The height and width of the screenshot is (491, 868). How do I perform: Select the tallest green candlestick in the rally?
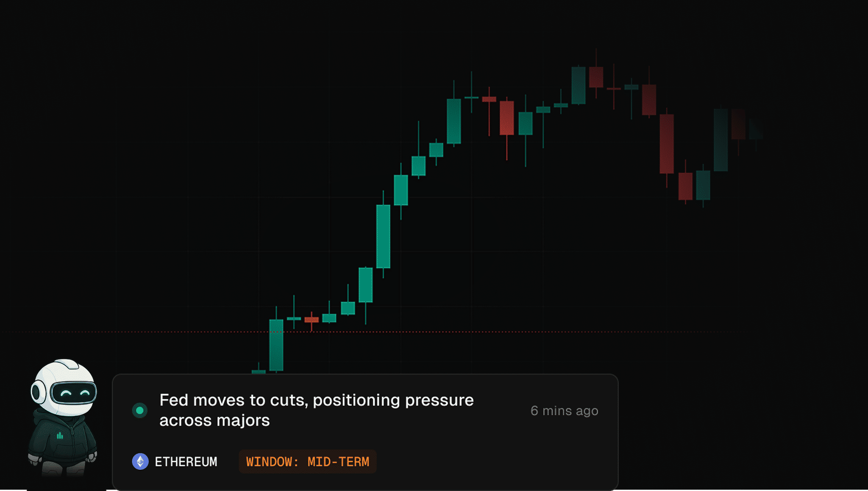(383, 236)
